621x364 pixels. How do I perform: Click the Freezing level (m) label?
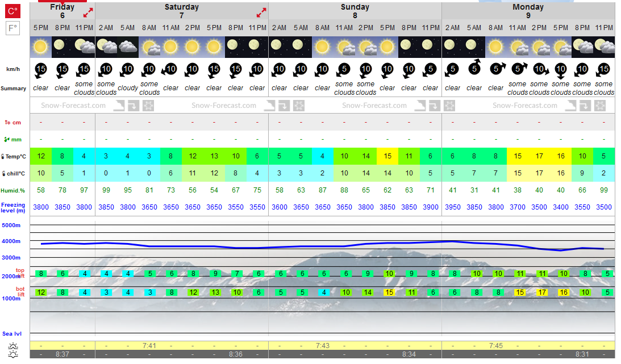click(x=13, y=208)
